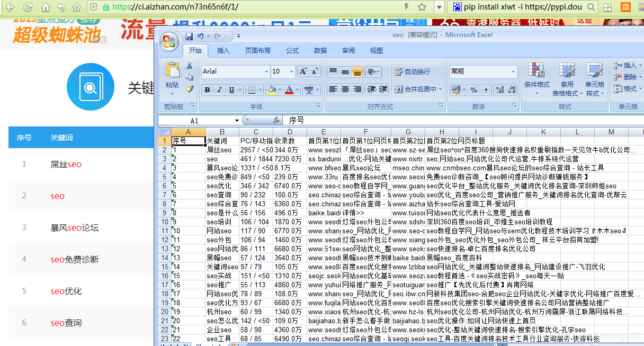Center cell content horizontally
The width and height of the screenshot is (644, 346).
click(x=345, y=89)
